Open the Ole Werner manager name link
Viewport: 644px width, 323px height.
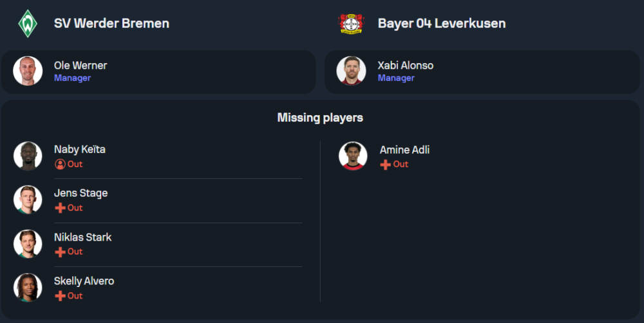(80, 65)
